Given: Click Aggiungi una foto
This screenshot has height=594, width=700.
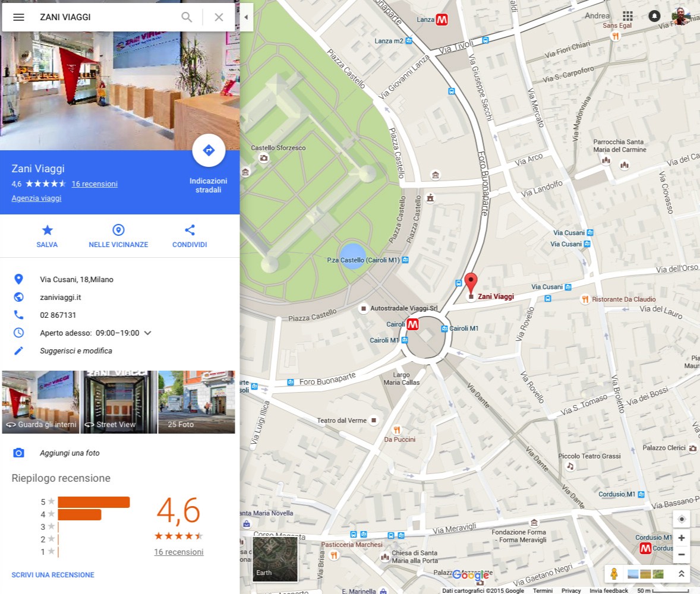Looking at the screenshot, I should 70,453.
